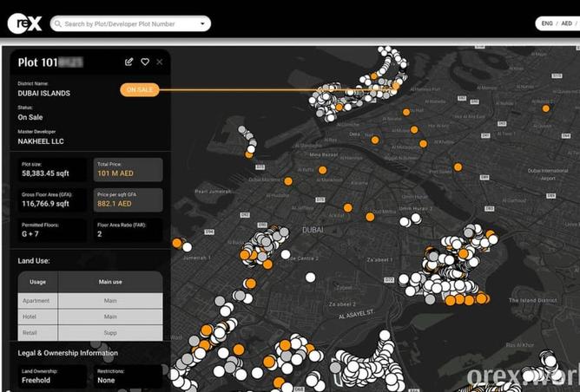Click the Master Developer NAKHEEL LLC text
This screenshot has width=580, height=392.
click(x=42, y=140)
